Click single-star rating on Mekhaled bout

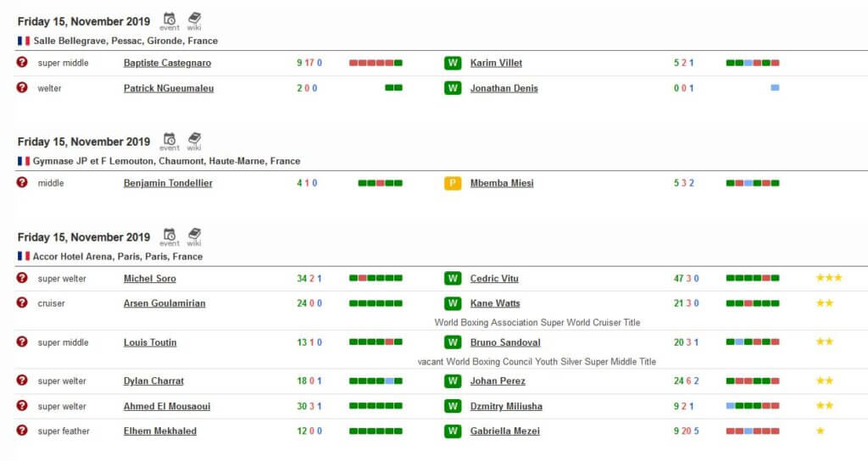coord(820,430)
